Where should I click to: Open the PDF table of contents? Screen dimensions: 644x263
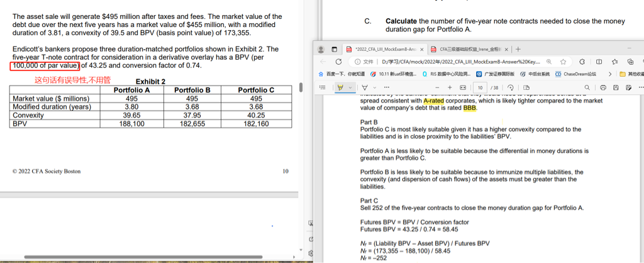click(x=323, y=87)
